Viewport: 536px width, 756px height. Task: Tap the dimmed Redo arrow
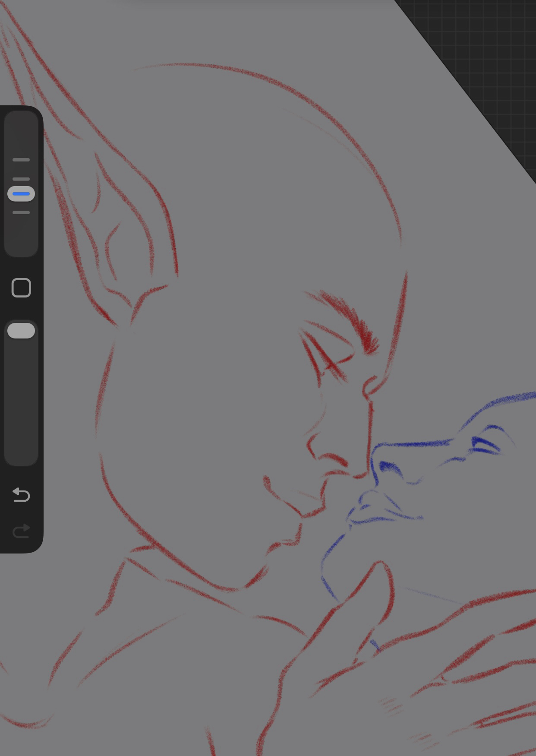21,531
